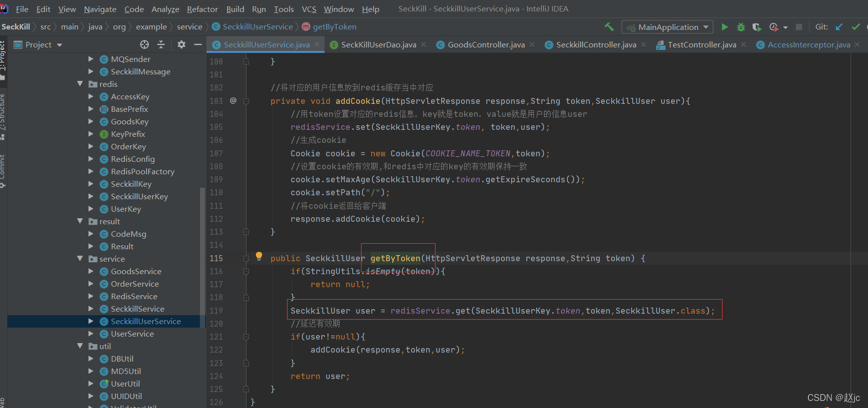868x408 pixels.
Task: Click the Build project hammer icon
Action: pos(609,27)
